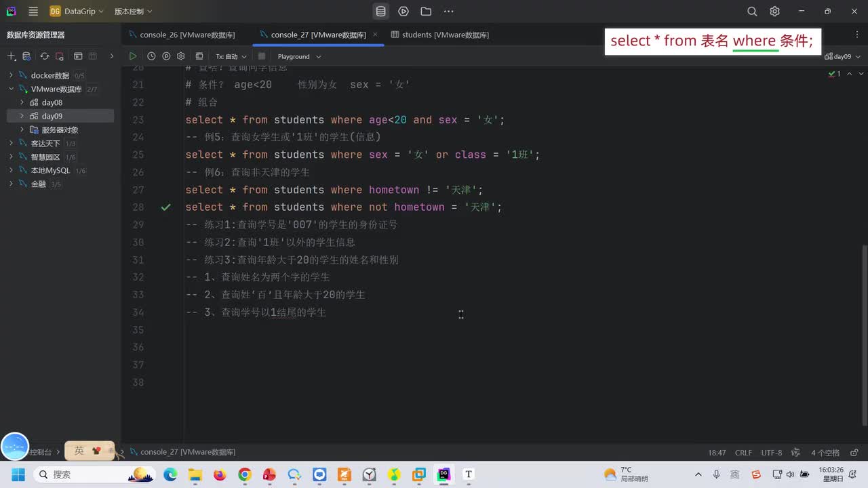Screen dimensions: 868x488
Task: Change line separator CRLF in status bar
Action: pos(743,453)
